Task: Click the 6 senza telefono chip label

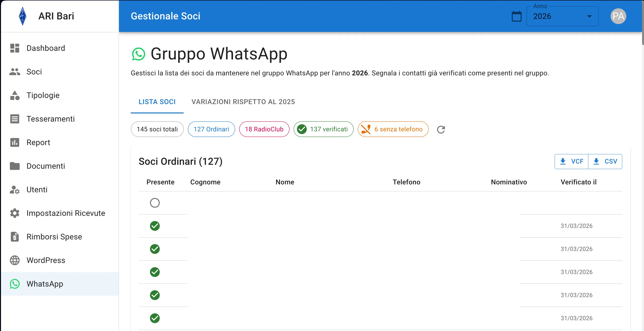Action: (398, 129)
